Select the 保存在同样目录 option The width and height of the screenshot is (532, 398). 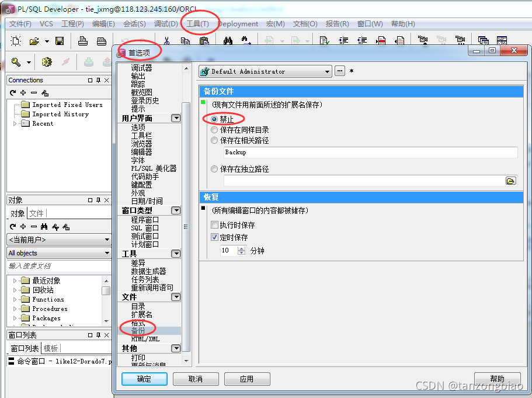coord(214,130)
